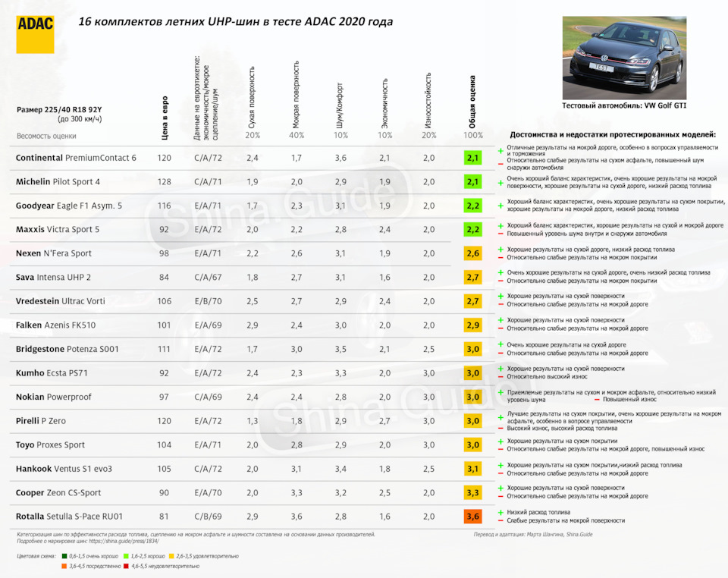The height and width of the screenshot is (578, 728).
Task: Click the Kumho Ecsta PS71 name
Action: click(x=52, y=373)
